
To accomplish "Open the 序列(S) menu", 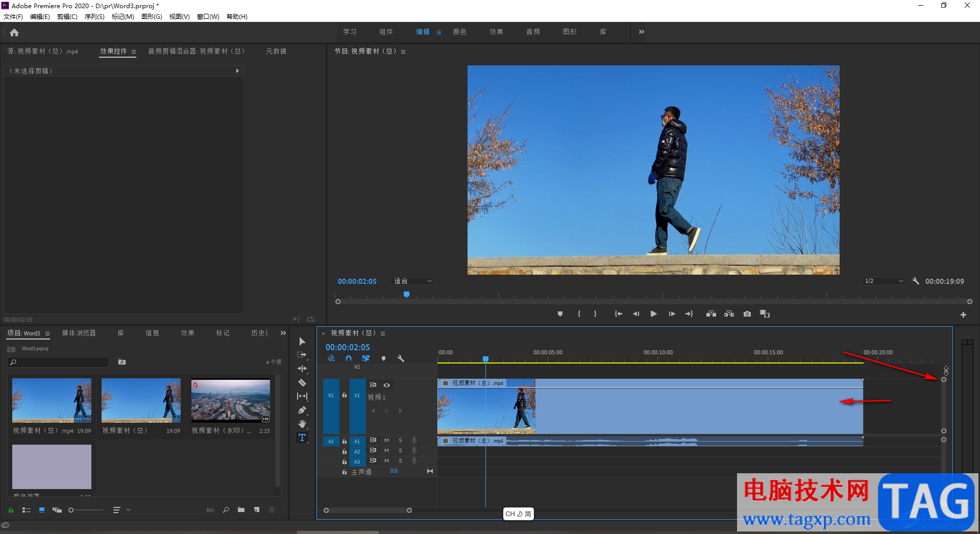I will pyautogui.click(x=94, y=17).
